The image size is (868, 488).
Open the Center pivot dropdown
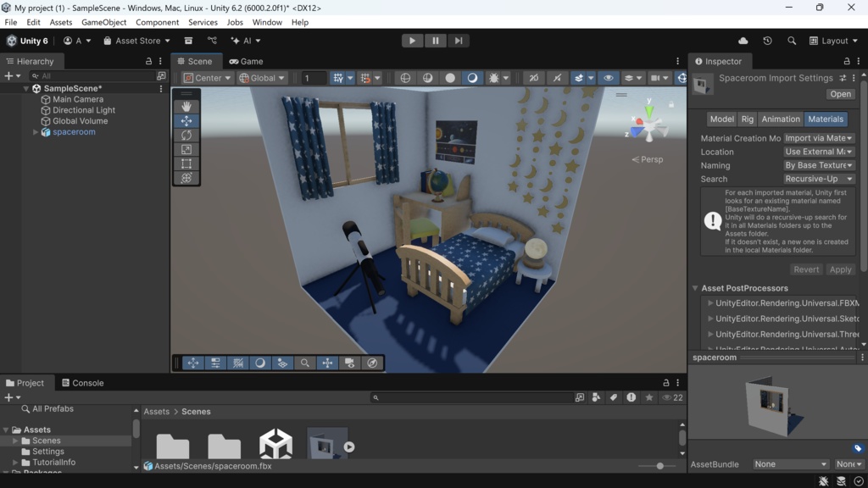click(x=208, y=78)
